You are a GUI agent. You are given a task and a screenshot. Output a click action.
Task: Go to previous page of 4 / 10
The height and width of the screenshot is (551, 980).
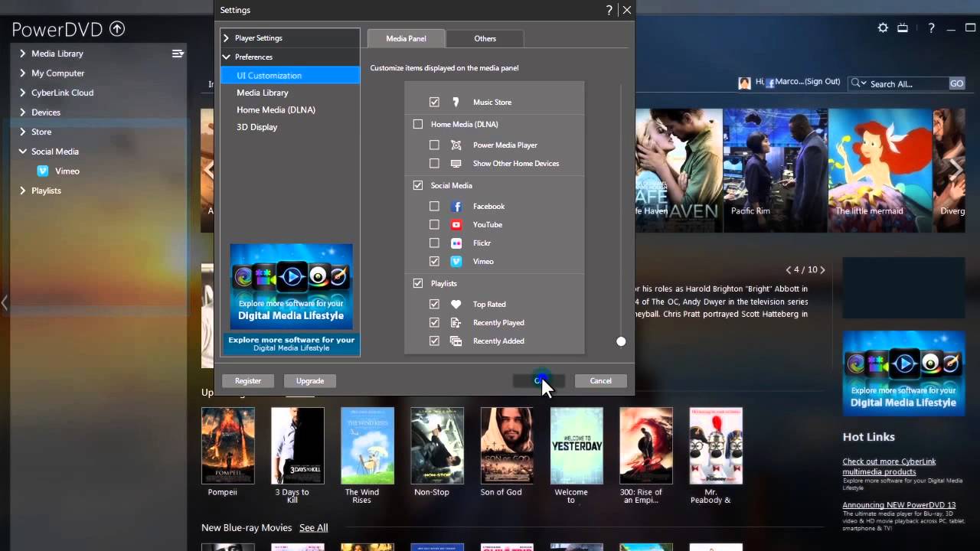click(x=789, y=269)
